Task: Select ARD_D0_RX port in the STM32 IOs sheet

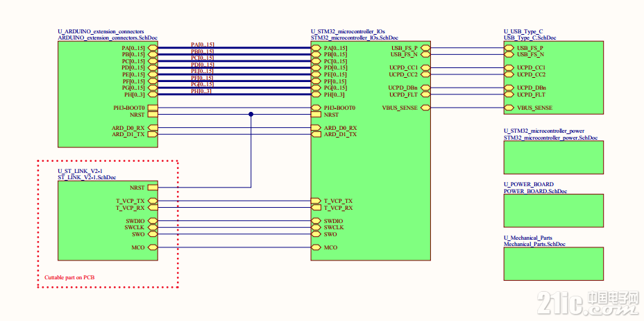Action: [316, 128]
